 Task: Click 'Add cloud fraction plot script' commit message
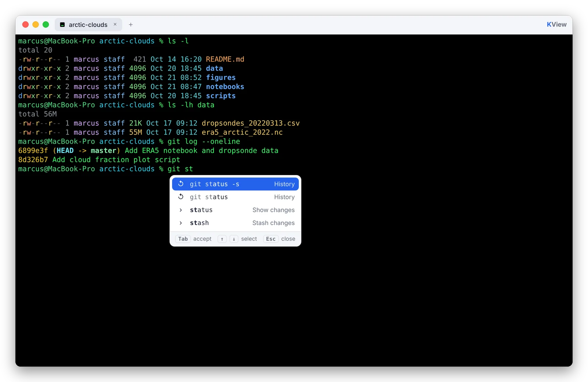pos(116,160)
